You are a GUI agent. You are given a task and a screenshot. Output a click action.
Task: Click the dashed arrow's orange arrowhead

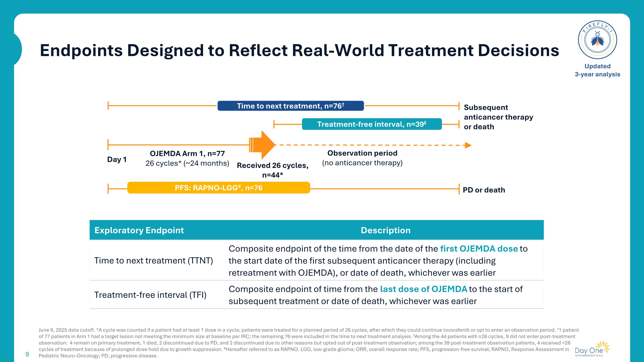click(468, 145)
